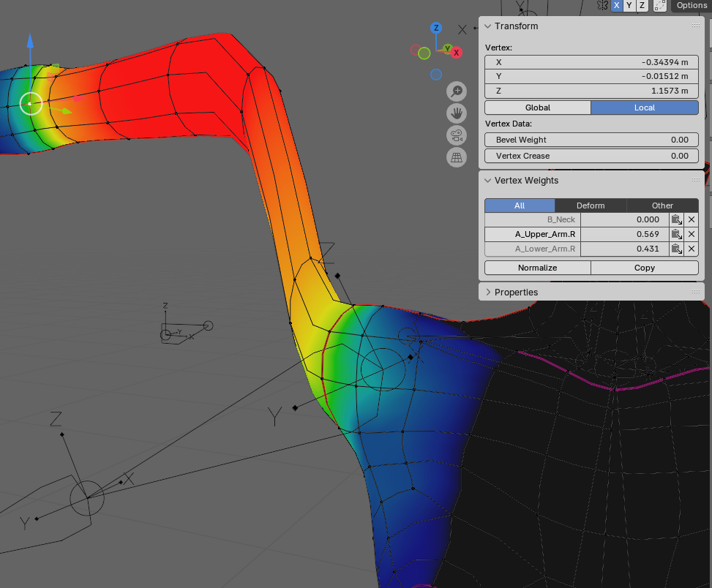Remove vertex from A_Lower_Arm.R group
This screenshot has height=588, width=712.
click(x=691, y=249)
